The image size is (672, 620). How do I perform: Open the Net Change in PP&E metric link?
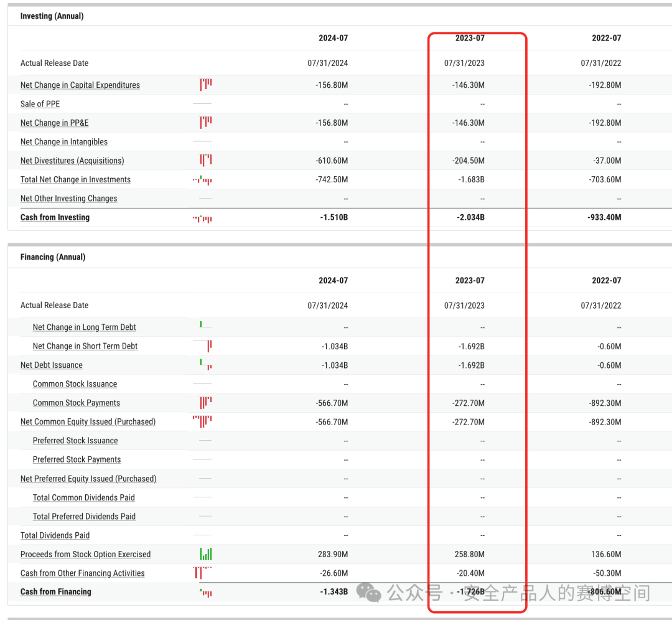54,123
